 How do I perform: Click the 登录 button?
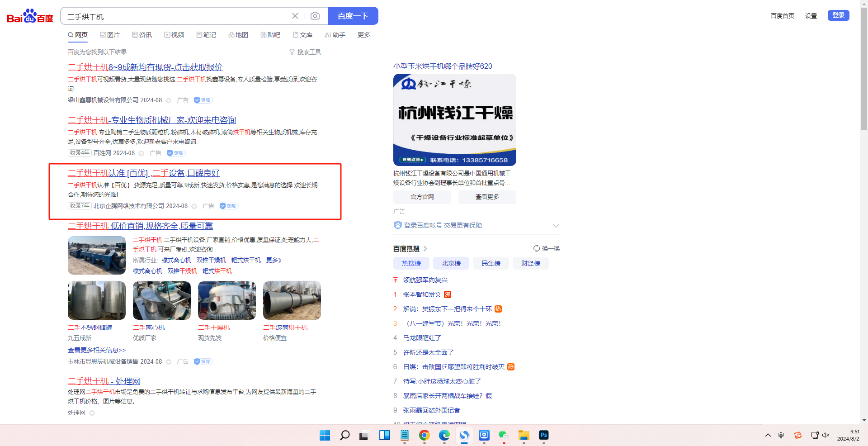839,15
